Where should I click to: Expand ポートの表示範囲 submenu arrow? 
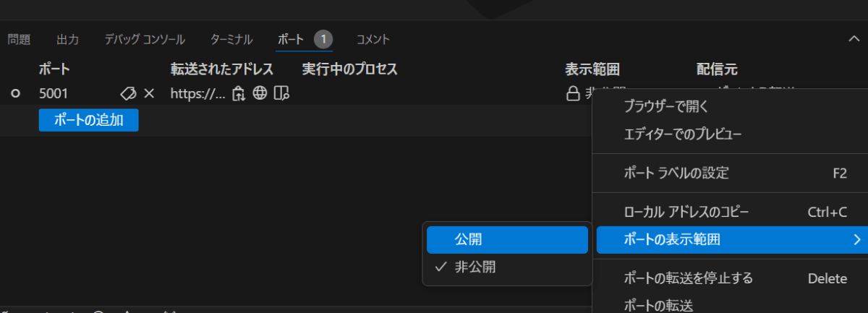857,239
